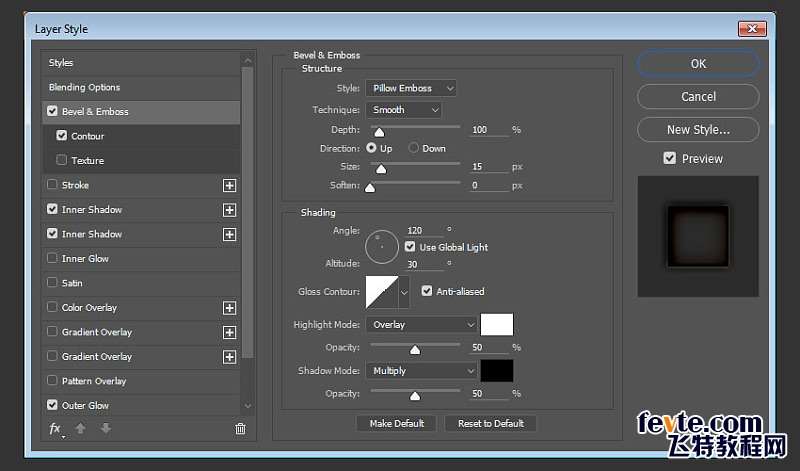Open the Style dropdown showing Pillow Emboss
800x471 pixels.
[x=411, y=88]
